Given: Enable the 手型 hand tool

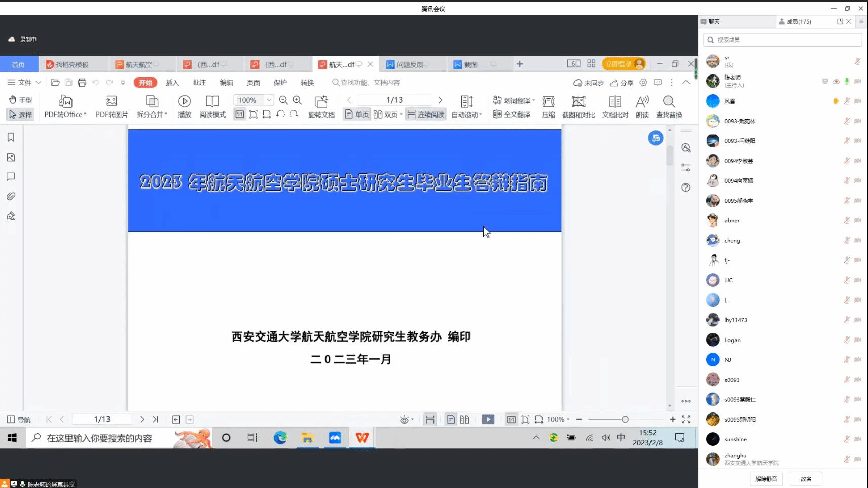Looking at the screenshot, I should coord(20,100).
